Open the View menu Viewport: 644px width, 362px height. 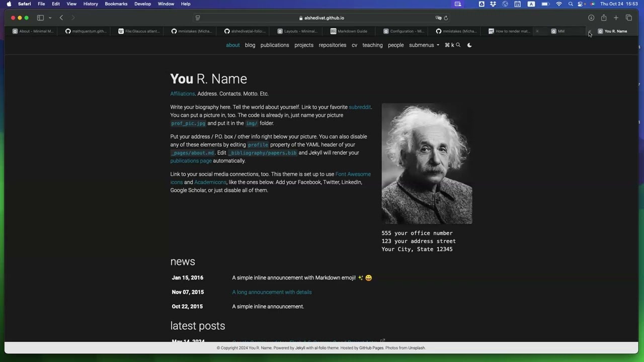click(x=71, y=4)
